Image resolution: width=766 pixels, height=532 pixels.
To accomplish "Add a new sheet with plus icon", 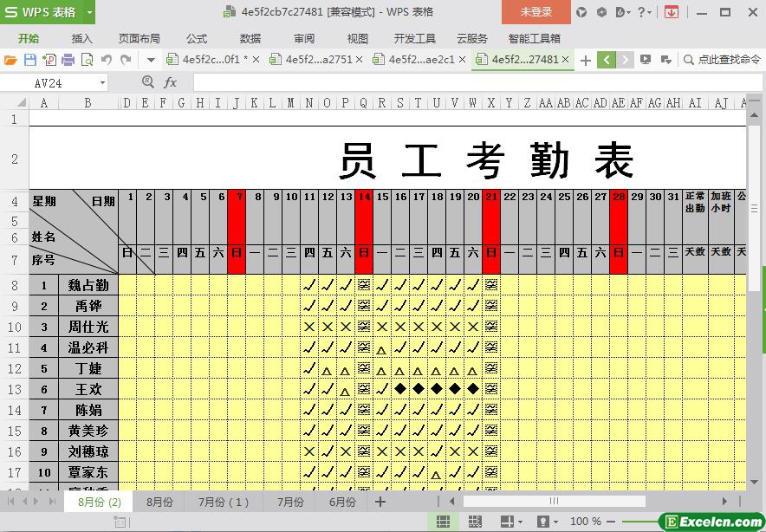I will [380, 502].
